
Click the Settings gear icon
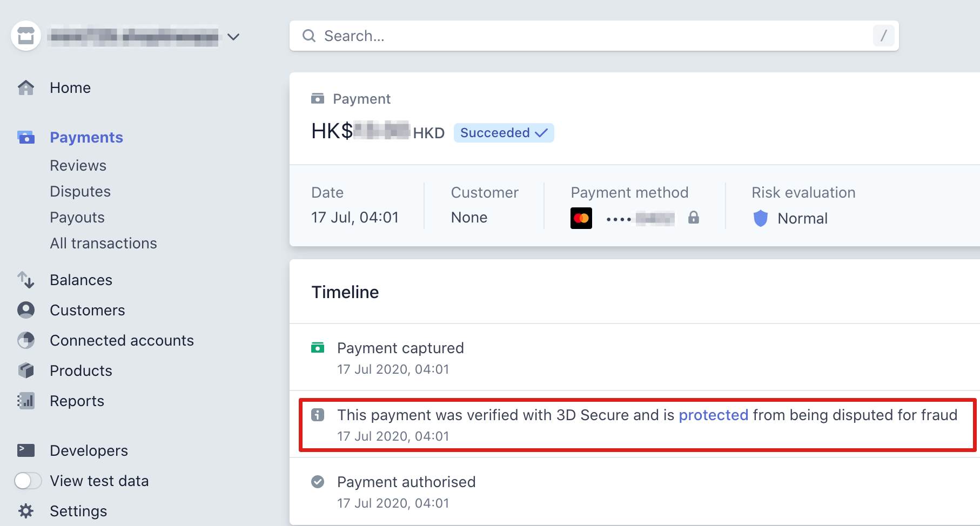[x=26, y=511]
